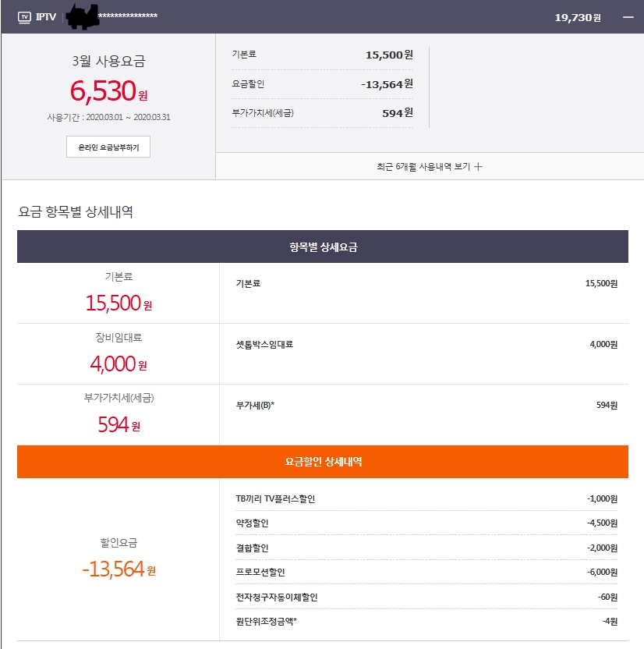Click the 항목별 상세요금 table header
This screenshot has height=649, width=644.
point(322,246)
